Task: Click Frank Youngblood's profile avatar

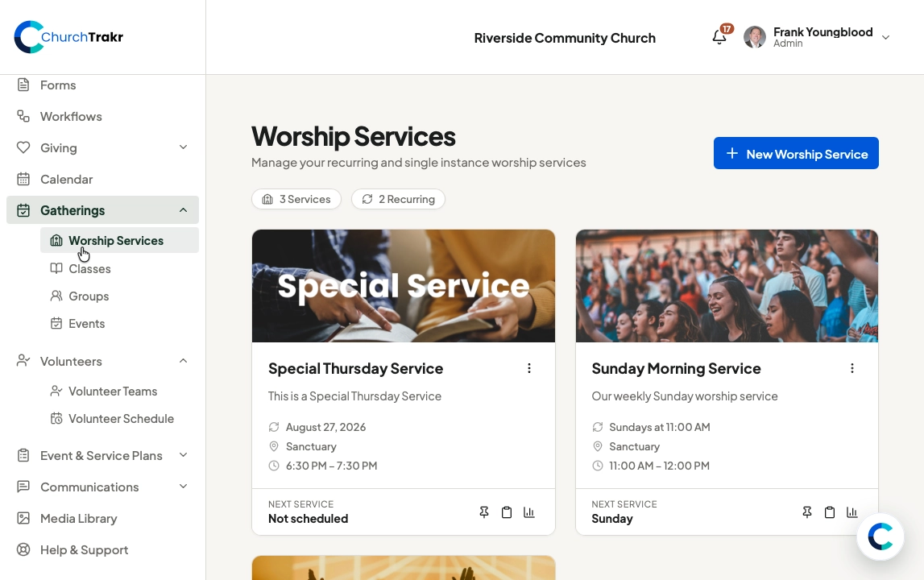Action: click(x=754, y=37)
